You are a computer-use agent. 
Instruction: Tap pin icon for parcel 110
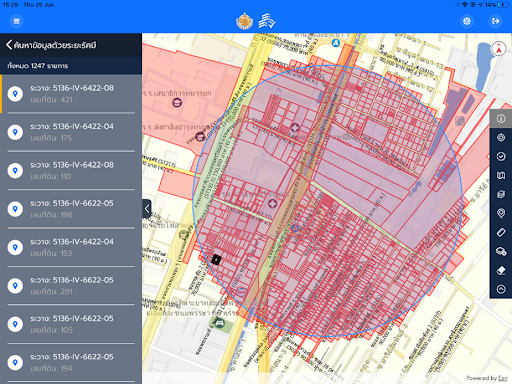pos(15,170)
